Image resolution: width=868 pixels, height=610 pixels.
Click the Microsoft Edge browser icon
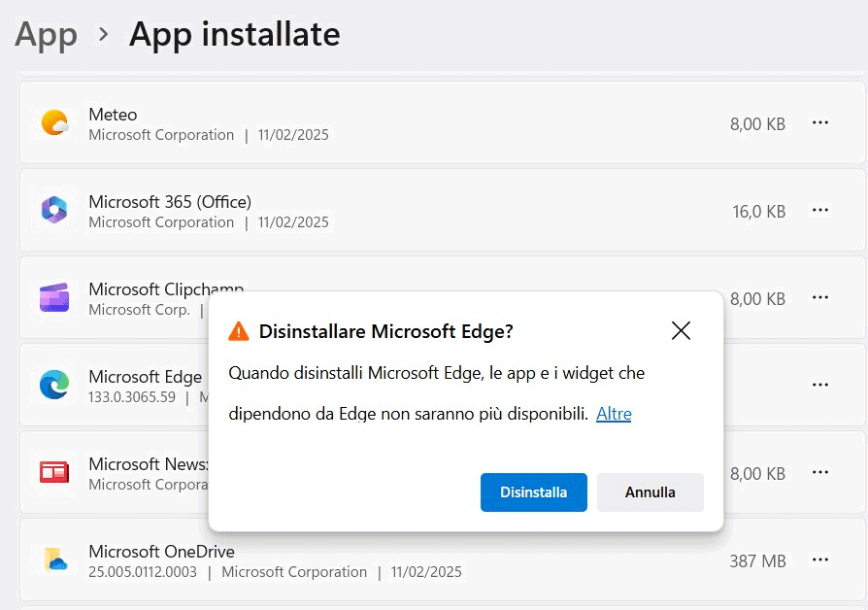coord(54,386)
